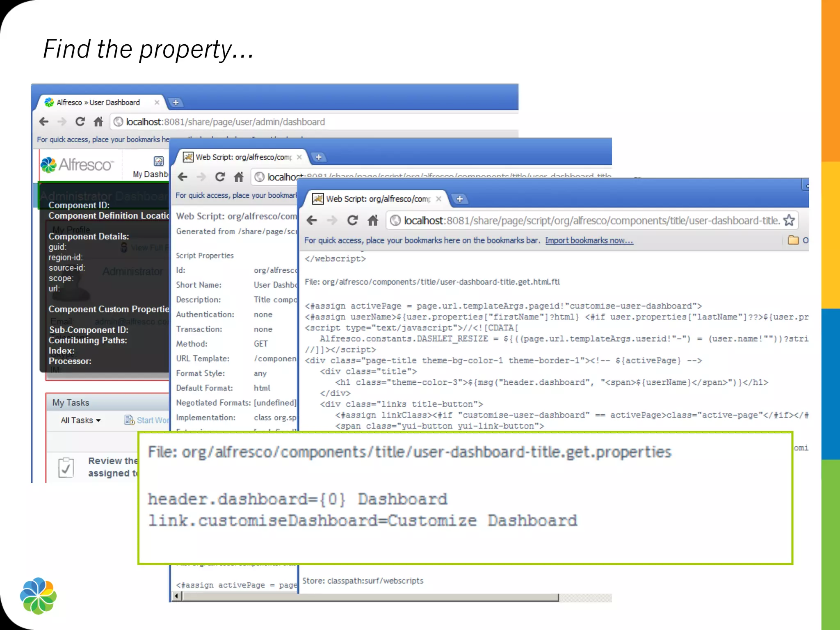Click the Script Properties heading
840x630 pixels.
tap(205, 256)
